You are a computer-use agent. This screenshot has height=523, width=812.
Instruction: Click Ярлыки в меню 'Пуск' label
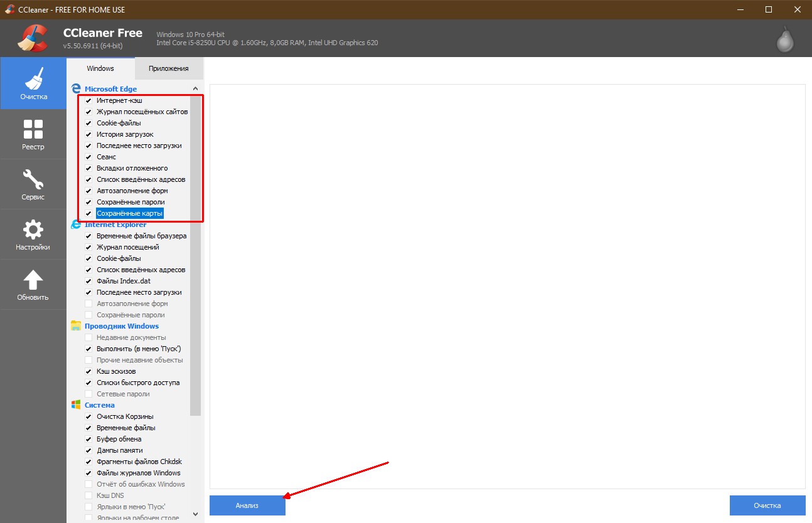pyautogui.click(x=131, y=507)
